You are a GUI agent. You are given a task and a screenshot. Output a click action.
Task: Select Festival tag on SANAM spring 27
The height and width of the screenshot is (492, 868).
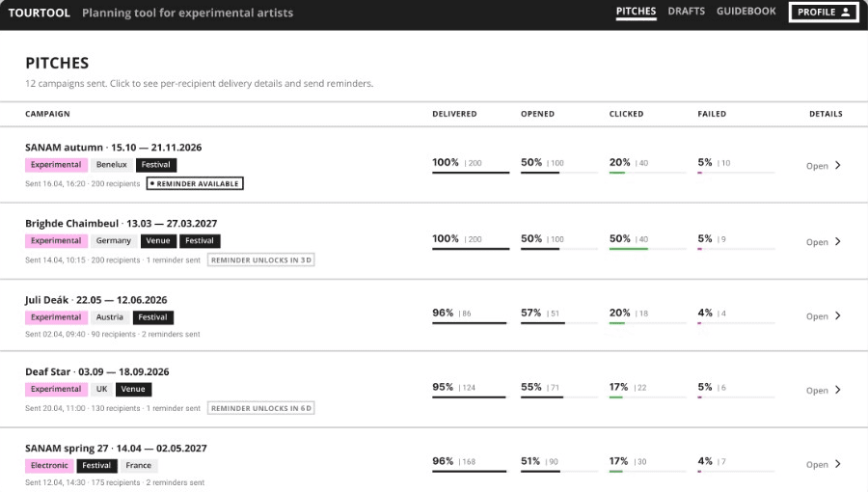[x=96, y=465]
